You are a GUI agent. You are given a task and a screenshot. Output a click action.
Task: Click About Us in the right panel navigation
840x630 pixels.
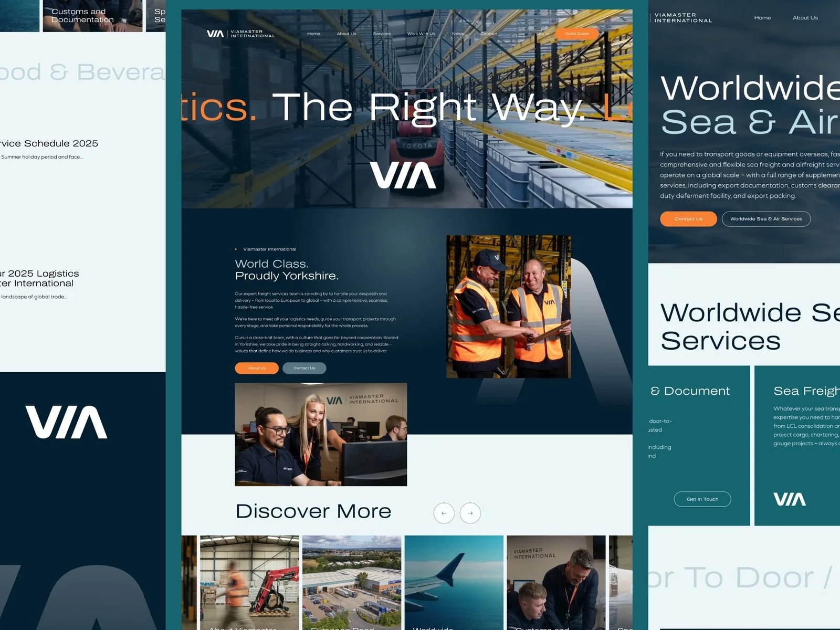[805, 18]
